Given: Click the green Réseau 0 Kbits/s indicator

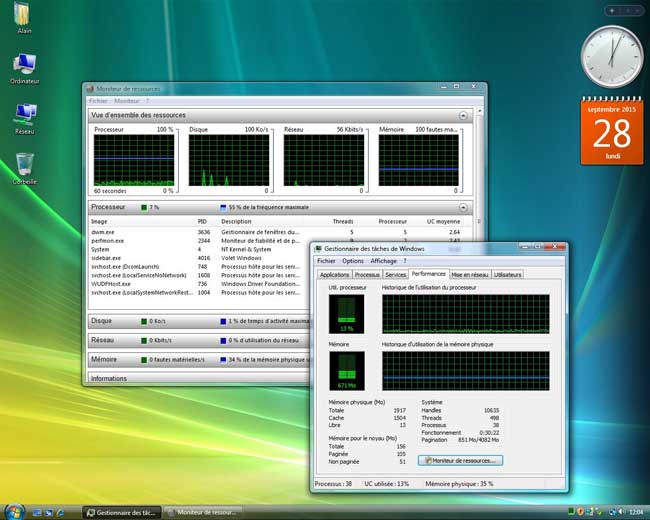Looking at the screenshot, I should (144, 340).
